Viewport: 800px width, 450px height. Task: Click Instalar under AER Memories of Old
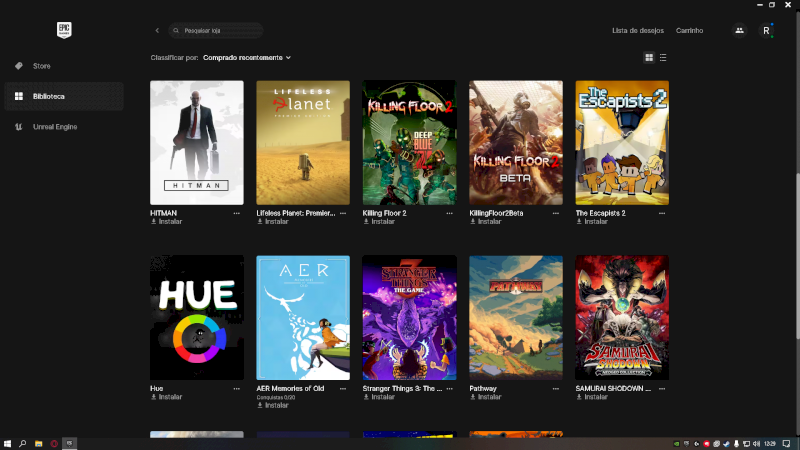(x=273, y=405)
